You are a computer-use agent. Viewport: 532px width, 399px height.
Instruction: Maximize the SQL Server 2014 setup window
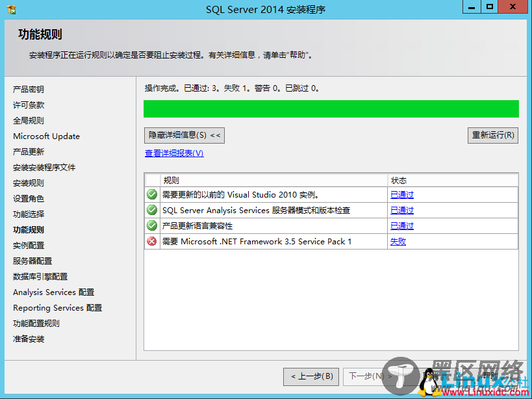pos(490,6)
